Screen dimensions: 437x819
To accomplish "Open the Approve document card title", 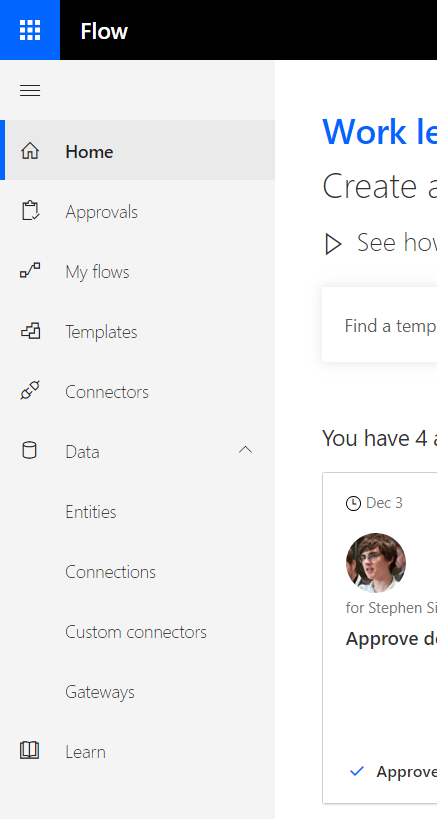I will pyautogui.click(x=391, y=639).
